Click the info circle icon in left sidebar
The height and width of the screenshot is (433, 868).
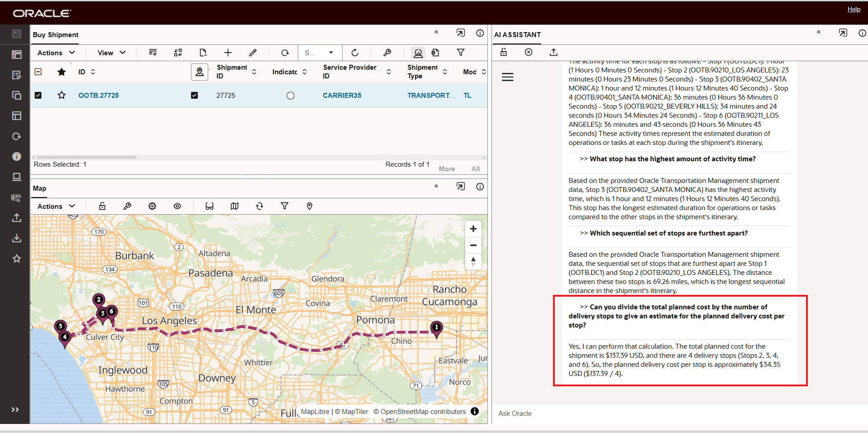click(x=17, y=156)
